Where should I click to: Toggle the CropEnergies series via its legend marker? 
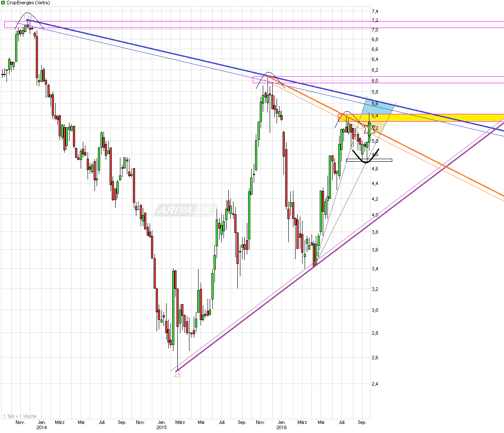click(3, 3)
